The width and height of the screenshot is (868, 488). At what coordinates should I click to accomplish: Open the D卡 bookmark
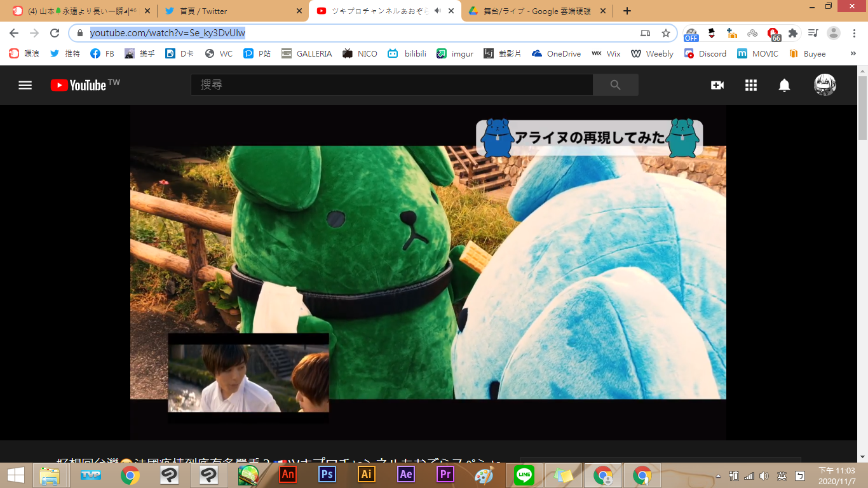click(180, 54)
